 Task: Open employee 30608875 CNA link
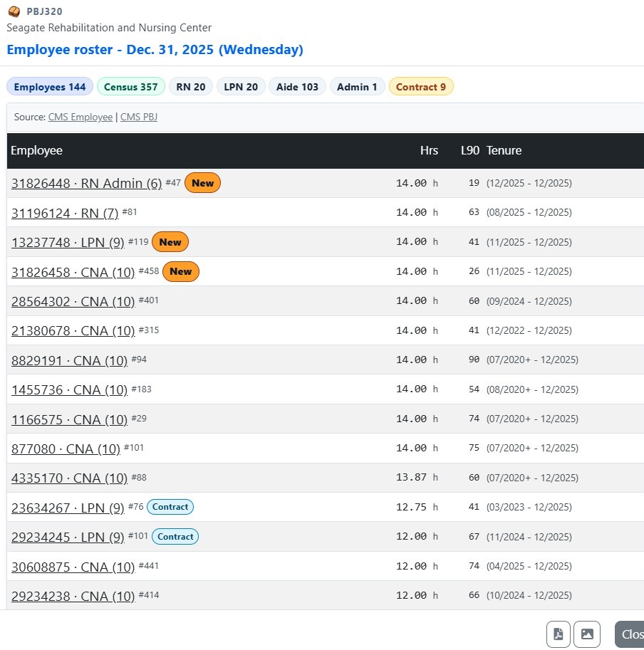click(x=73, y=567)
